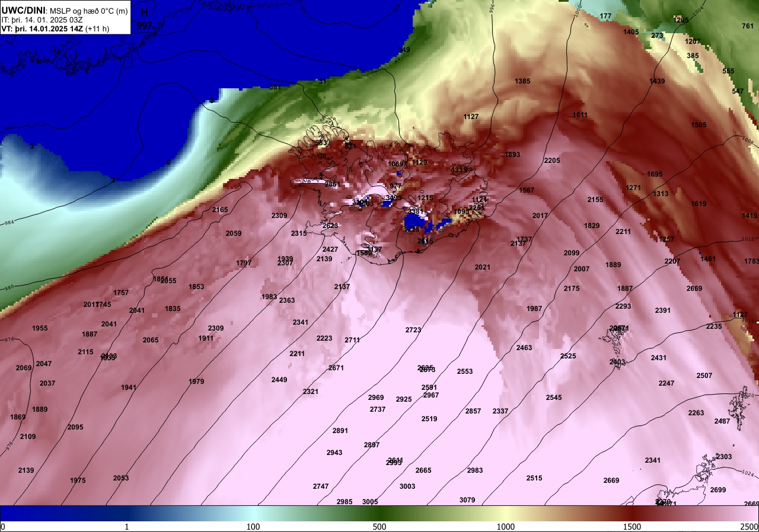Image resolution: width=759 pixels, height=532 pixels.
Task: Click the map value '1979'
Action: pos(196,382)
